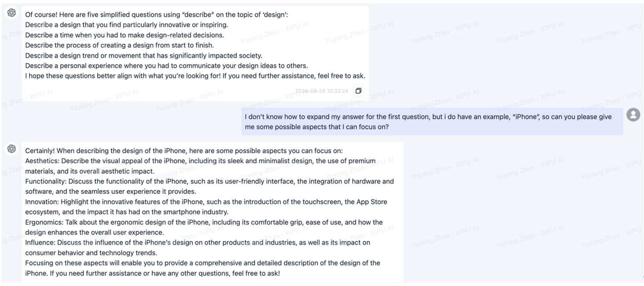Click the ChatGPT logo beside the first reply

point(12,13)
